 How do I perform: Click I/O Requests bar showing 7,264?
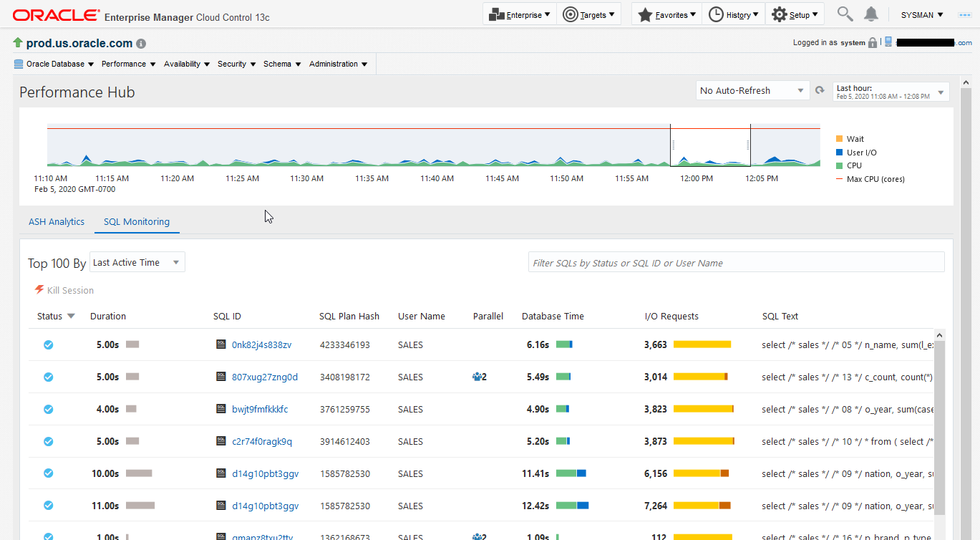tap(702, 506)
